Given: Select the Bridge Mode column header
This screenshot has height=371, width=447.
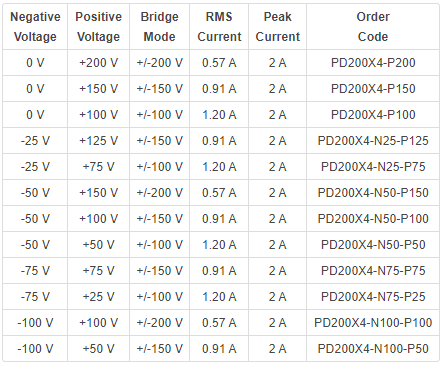Looking at the screenshot, I should [x=159, y=27].
